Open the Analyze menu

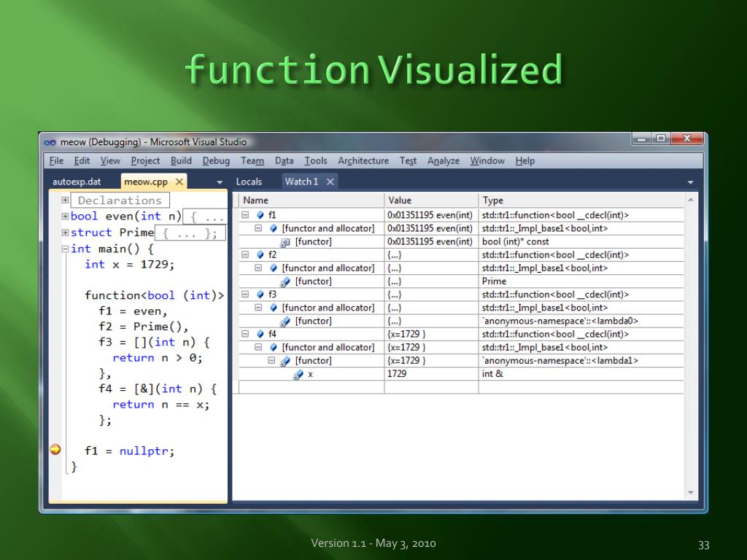[443, 161]
